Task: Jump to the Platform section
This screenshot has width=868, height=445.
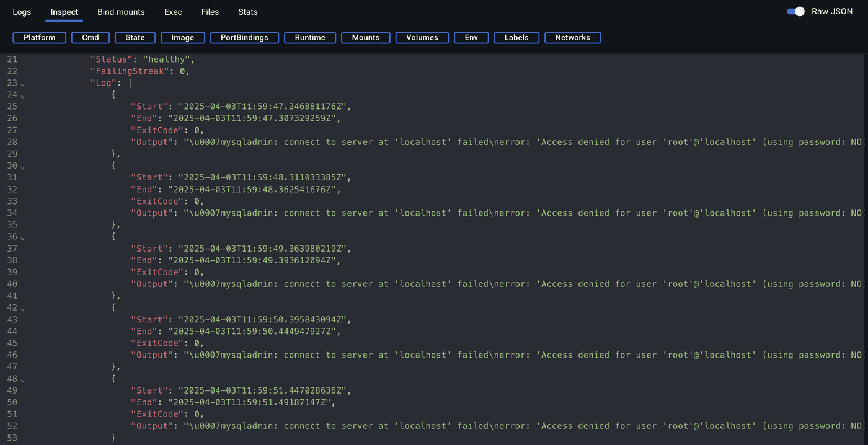Action: coord(39,38)
